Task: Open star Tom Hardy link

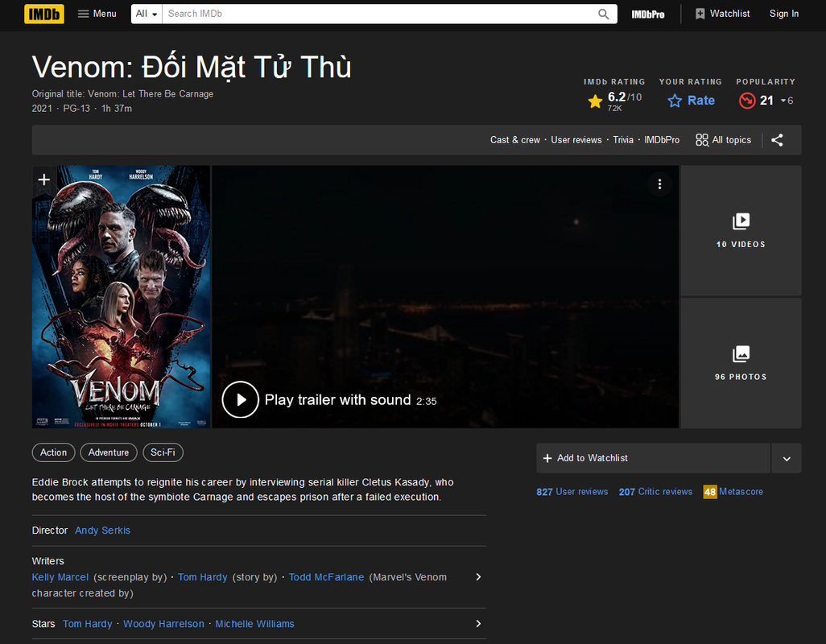Action: (88, 624)
